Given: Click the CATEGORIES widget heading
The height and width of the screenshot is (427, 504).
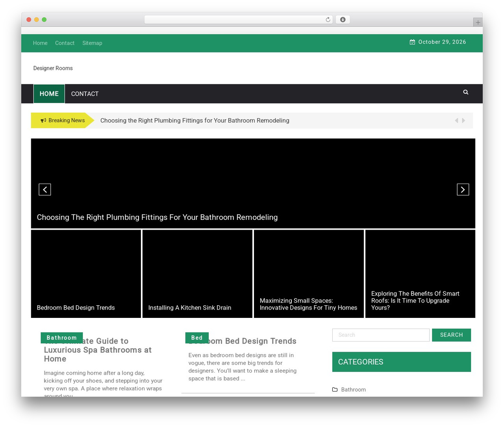Looking at the screenshot, I should [402, 362].
